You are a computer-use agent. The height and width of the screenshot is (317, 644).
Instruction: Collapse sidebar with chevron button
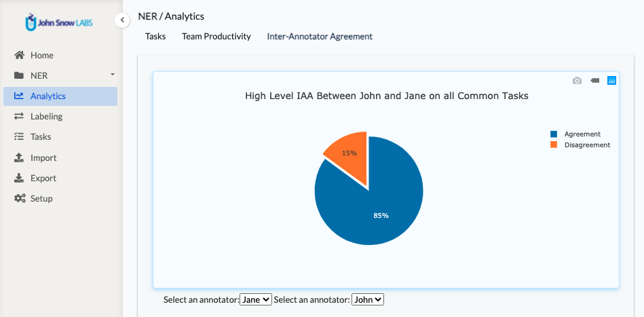(x=122, y=20)
